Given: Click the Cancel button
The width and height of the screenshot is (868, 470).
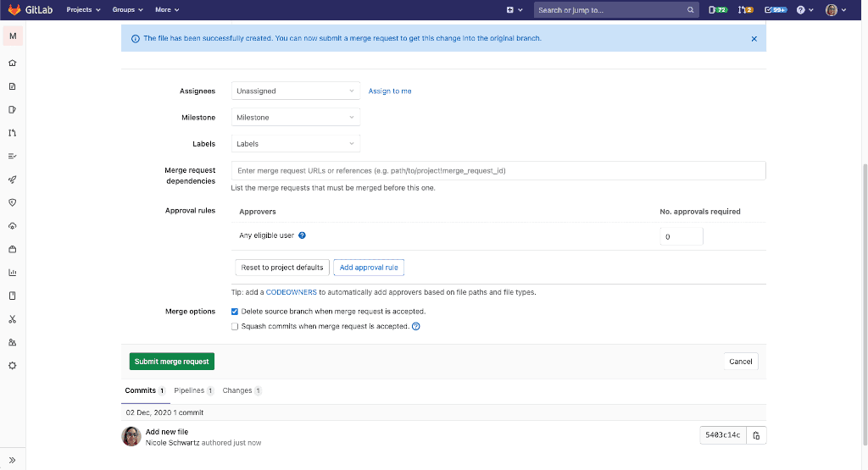Looking at the screenshot, I should coord(741,362).
